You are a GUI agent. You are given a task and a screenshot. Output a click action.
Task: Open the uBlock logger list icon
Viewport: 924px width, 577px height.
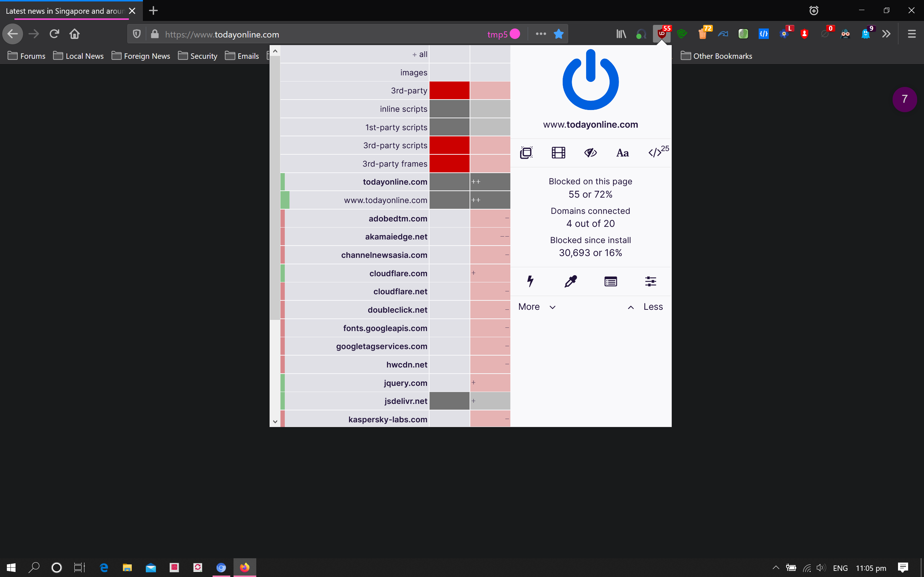(x=611, y=282)
